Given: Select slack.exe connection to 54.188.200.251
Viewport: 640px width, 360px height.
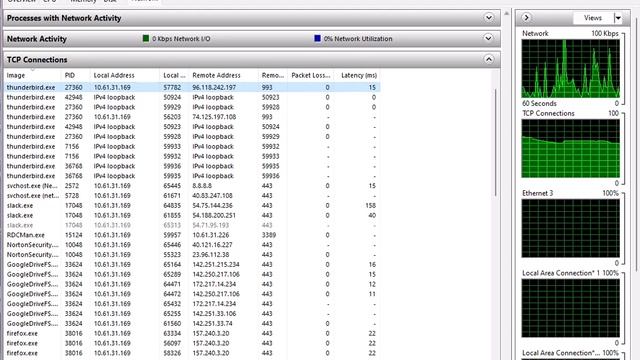Looking at the screenshot, I should click(192, 215).
